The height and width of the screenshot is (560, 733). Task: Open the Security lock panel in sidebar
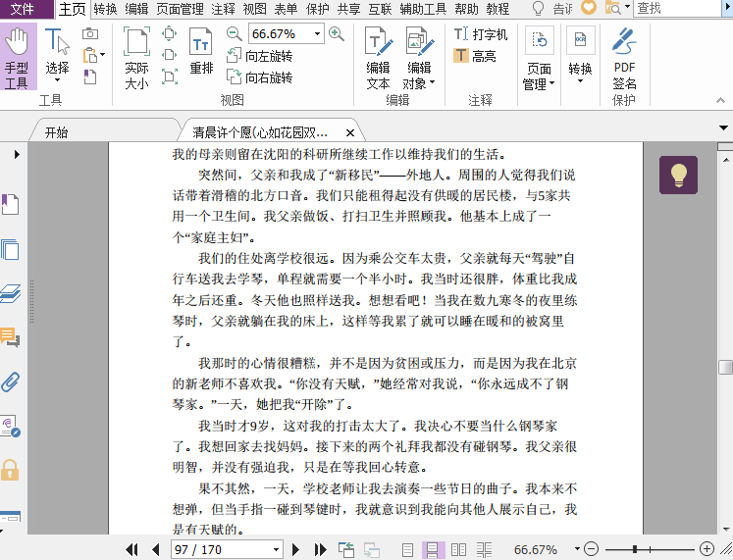click(10, 470)
